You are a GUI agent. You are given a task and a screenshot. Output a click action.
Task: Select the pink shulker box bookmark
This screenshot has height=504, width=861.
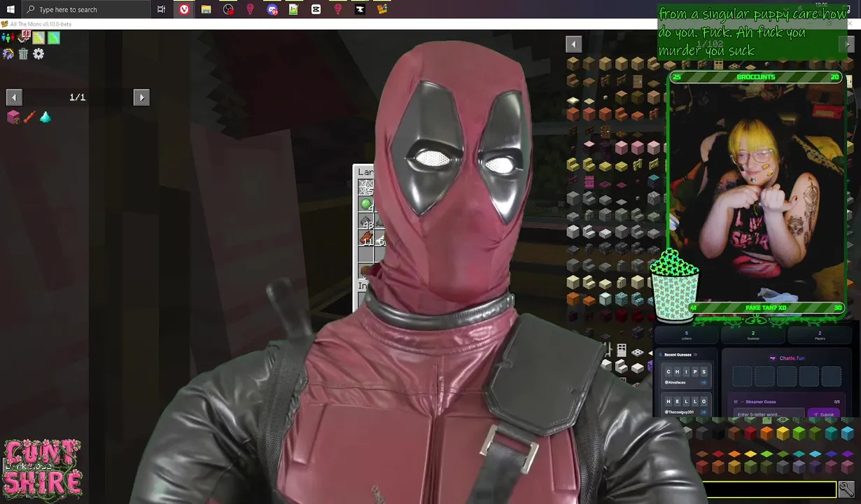[13, 117]
